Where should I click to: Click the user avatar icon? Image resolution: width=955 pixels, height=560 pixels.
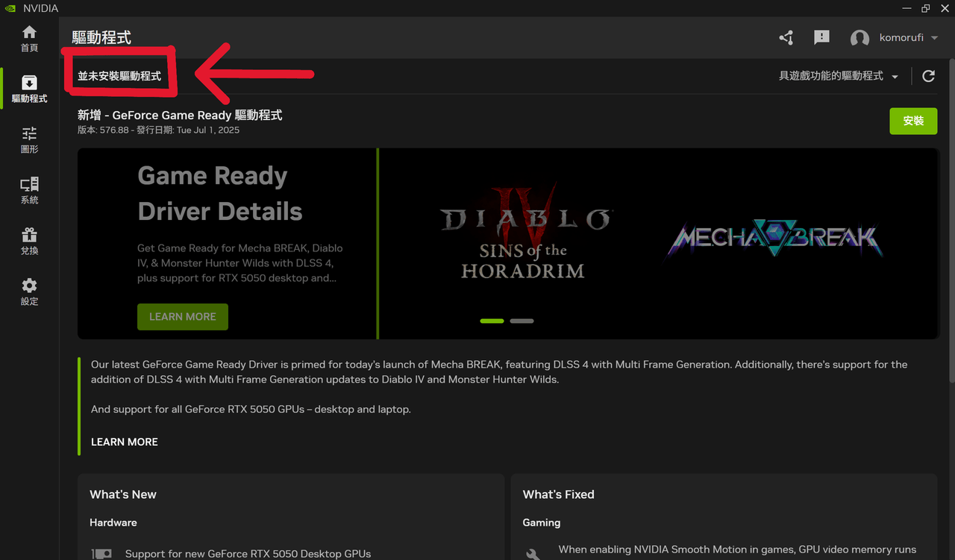point(859,38)
